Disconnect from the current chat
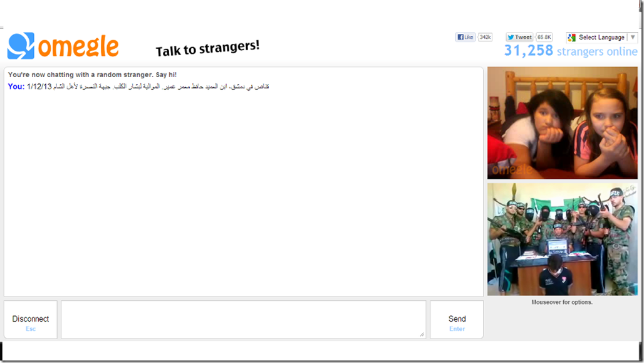644x363 pixels. [31, 320]
